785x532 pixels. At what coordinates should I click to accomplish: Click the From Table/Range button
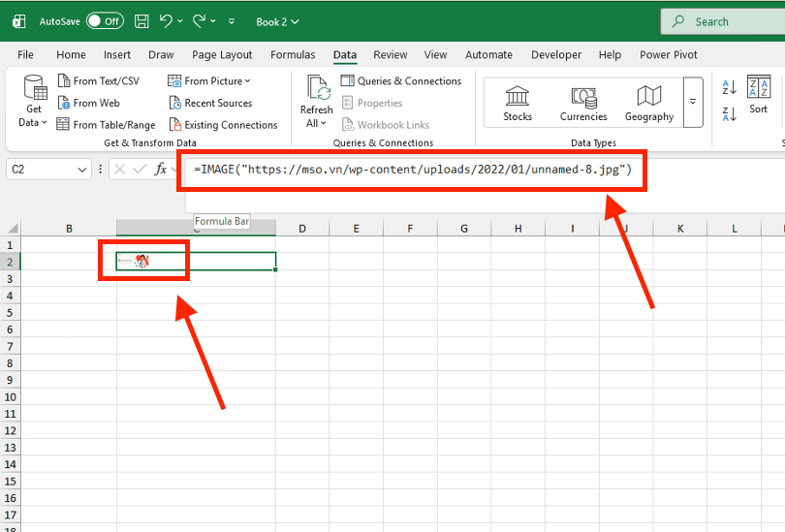[107, 125]
